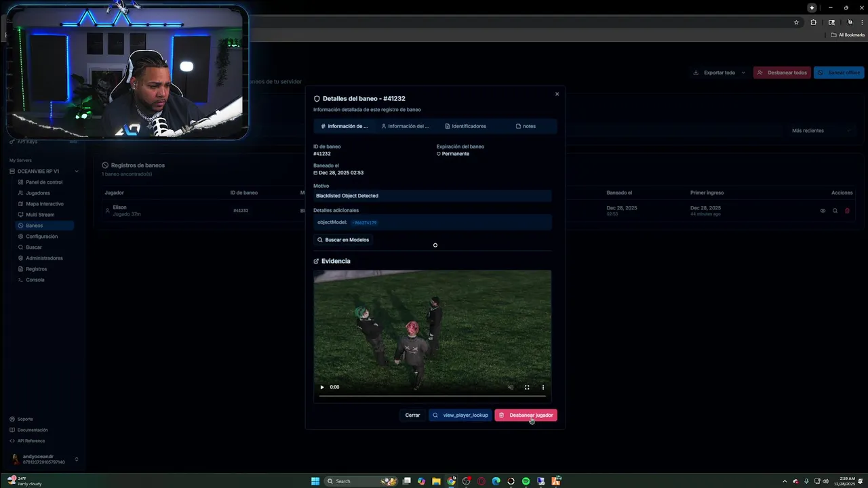Open Microsoft Edge from the taskbar
Viewport: 868px width, 488px height.
tap(496, 481)
